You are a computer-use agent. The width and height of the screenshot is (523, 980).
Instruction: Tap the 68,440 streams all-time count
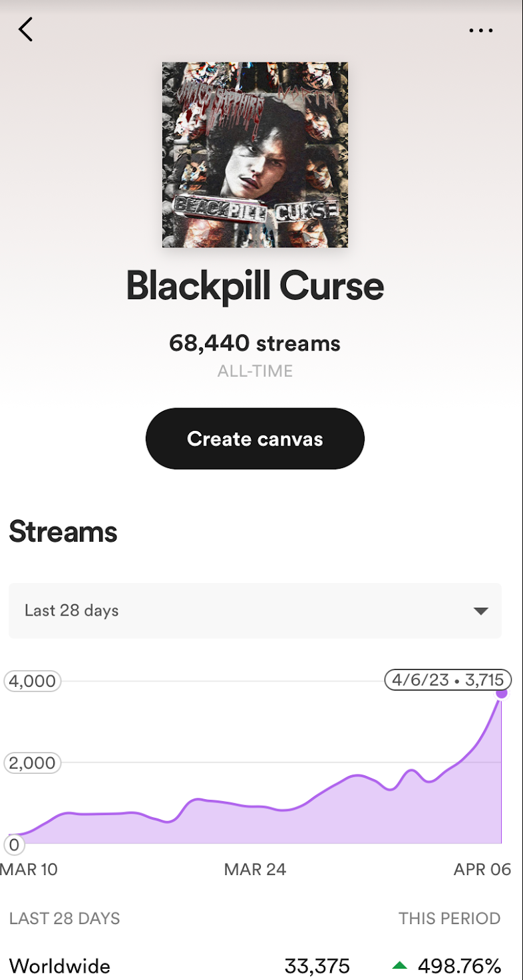point(255,343)
